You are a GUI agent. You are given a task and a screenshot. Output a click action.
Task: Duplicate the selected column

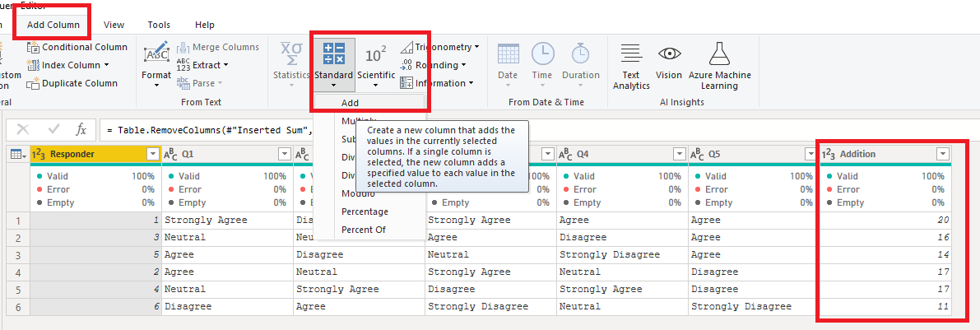click(72, 83)
